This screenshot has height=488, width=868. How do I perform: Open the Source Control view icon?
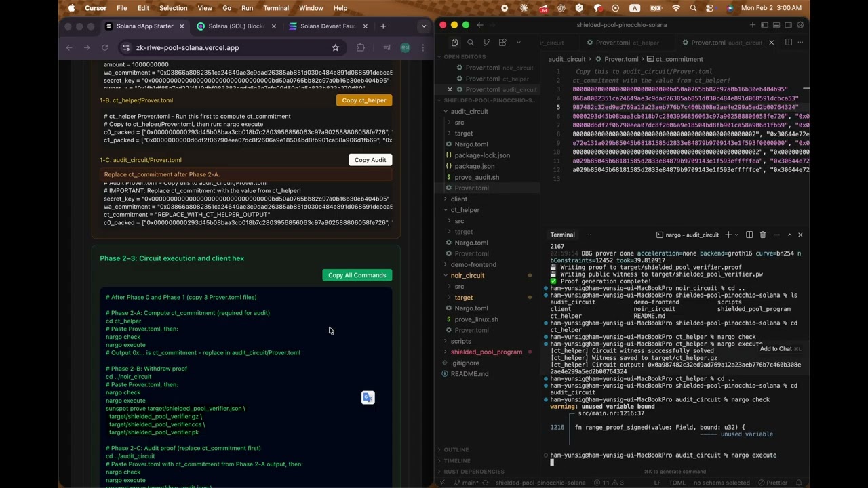(487, 42)
